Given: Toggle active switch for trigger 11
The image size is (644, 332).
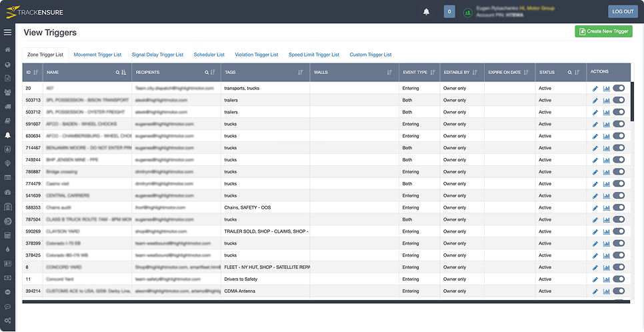Looking at the screenshot, I should click(619, 279).
